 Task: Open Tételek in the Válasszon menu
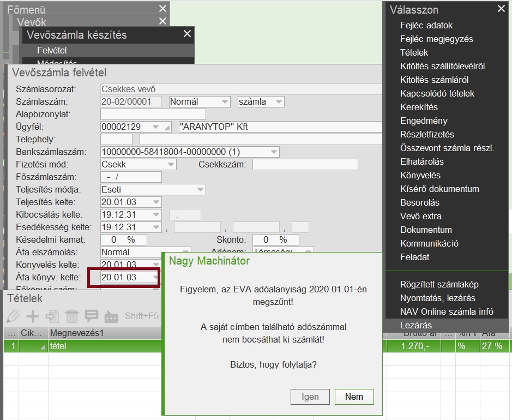(414, 52)
